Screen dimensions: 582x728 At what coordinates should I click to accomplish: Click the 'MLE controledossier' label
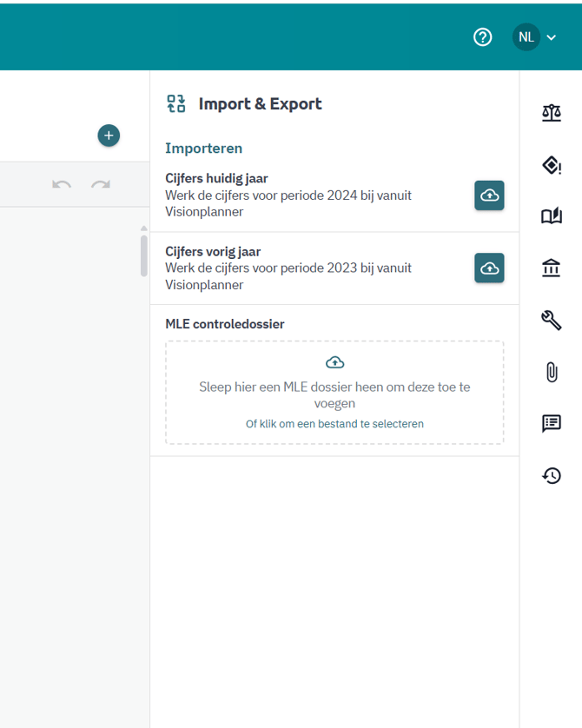pyautogui.click(x=225, y=324)
